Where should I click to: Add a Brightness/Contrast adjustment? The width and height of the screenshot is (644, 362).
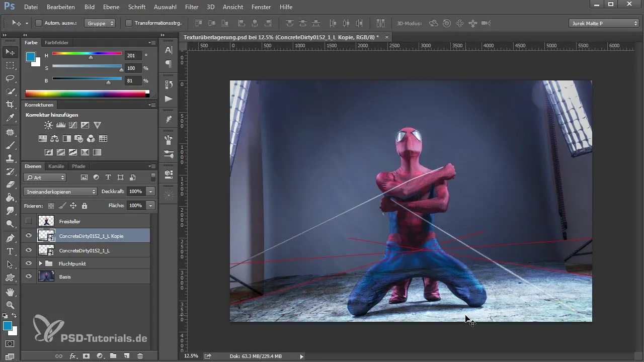(48, 125)
